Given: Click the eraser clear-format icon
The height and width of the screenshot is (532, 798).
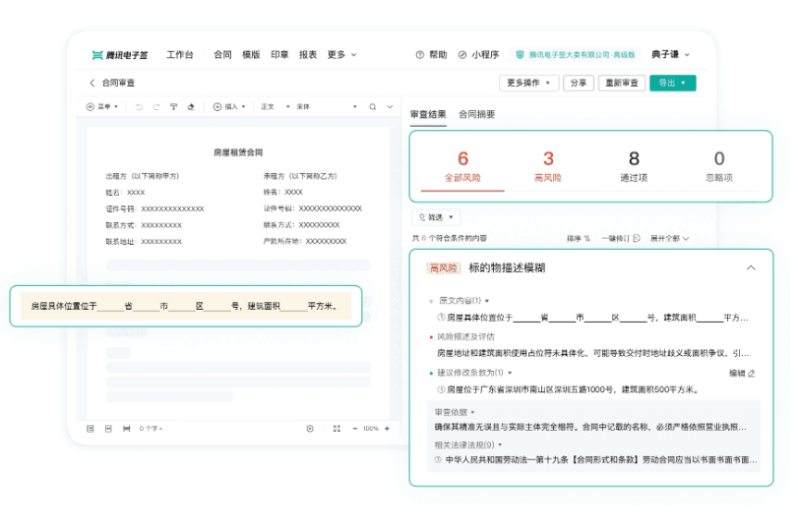Looking at the screenshot, I should click(x=191, y=107).
